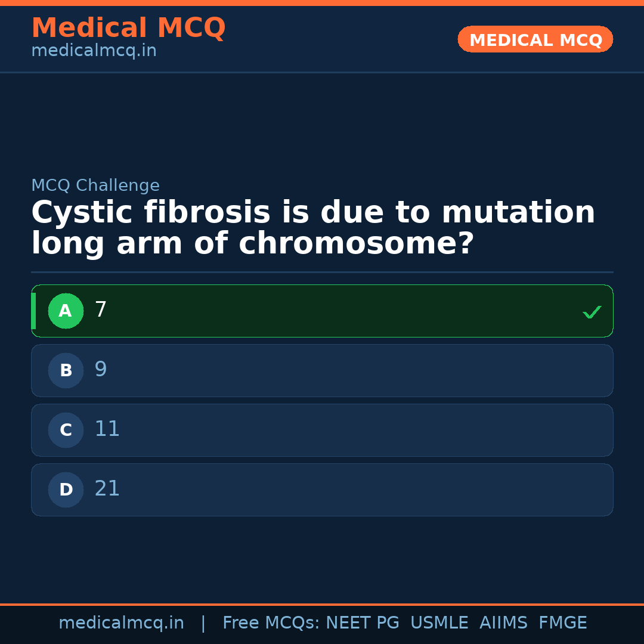Click the D letter circle icon
644x644 pixels.
66,490
